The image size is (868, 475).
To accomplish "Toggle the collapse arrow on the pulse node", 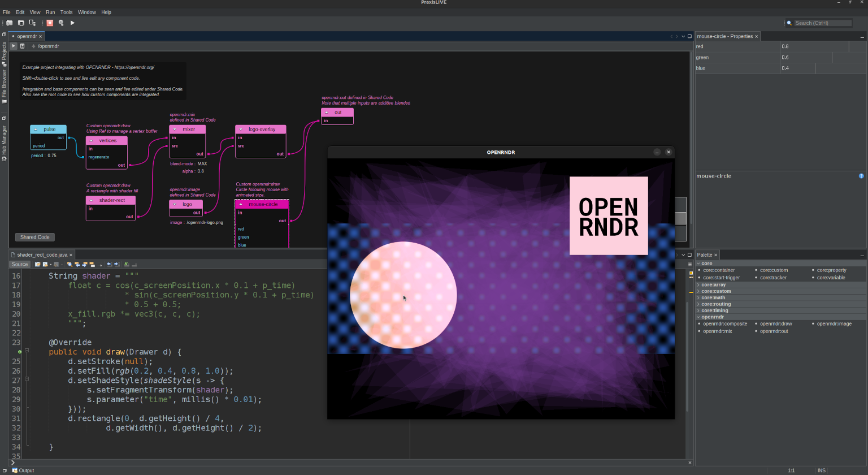I will pyautogui.click(x=36, y=129).
